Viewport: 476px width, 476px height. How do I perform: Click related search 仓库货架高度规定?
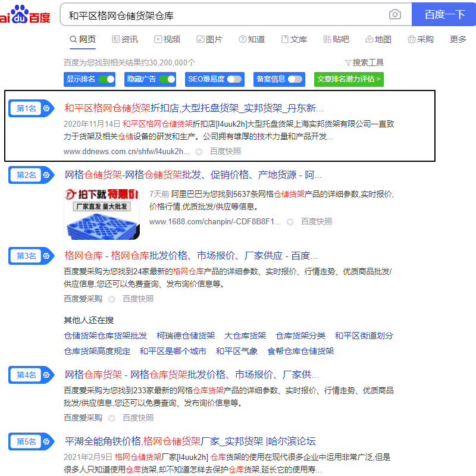(x=97, y=352)
